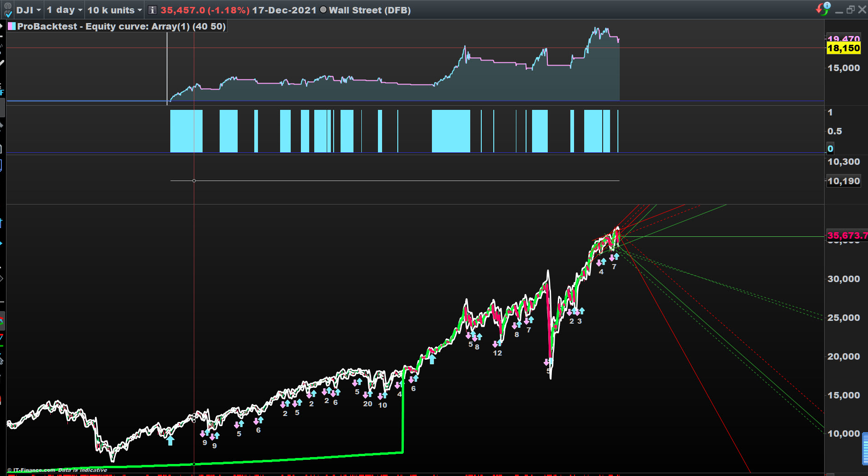
Task: Open ProBacktest Equity curve indicator settings
Action: pyautogui.click(x=121, y=26)
